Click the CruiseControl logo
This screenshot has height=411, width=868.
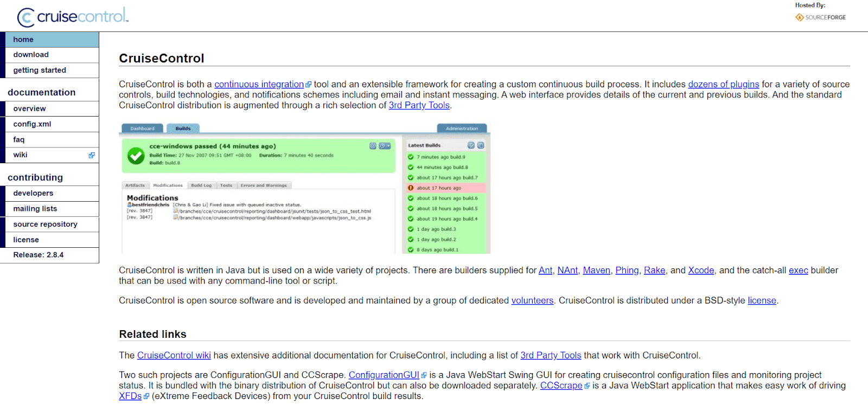73,17
